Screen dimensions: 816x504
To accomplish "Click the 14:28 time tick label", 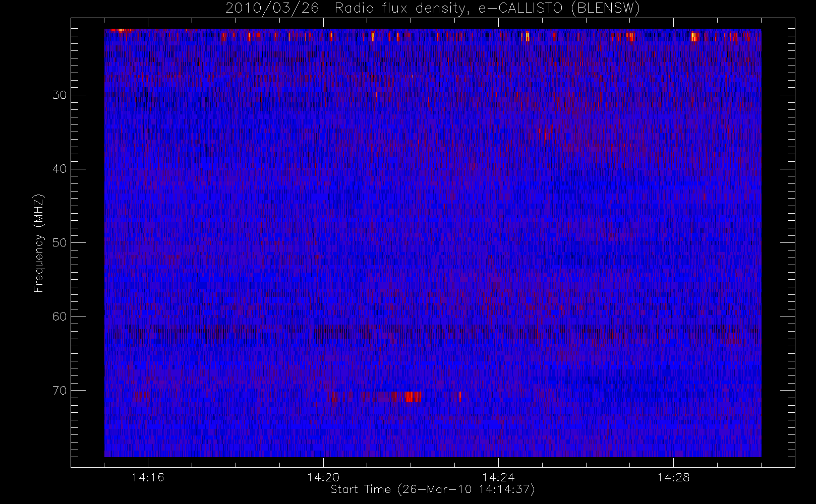I will (x=673, y=477).
